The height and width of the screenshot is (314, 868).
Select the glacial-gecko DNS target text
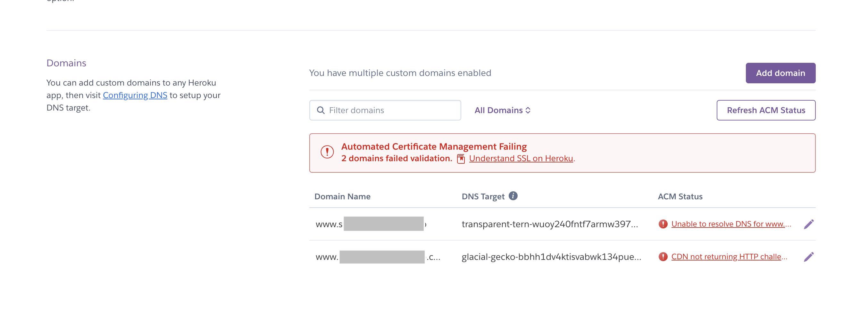(x=551, y=257)
